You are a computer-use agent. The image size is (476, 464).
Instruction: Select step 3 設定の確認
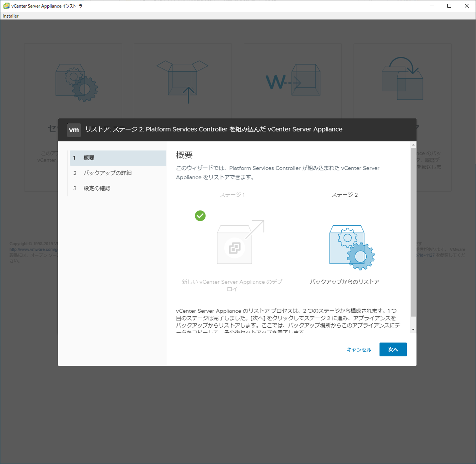[97, 188]
